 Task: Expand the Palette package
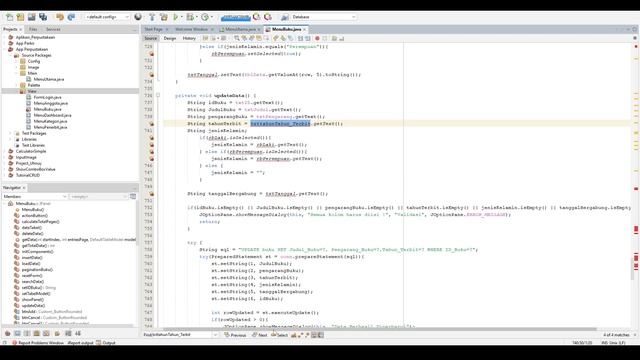point(17,85)
